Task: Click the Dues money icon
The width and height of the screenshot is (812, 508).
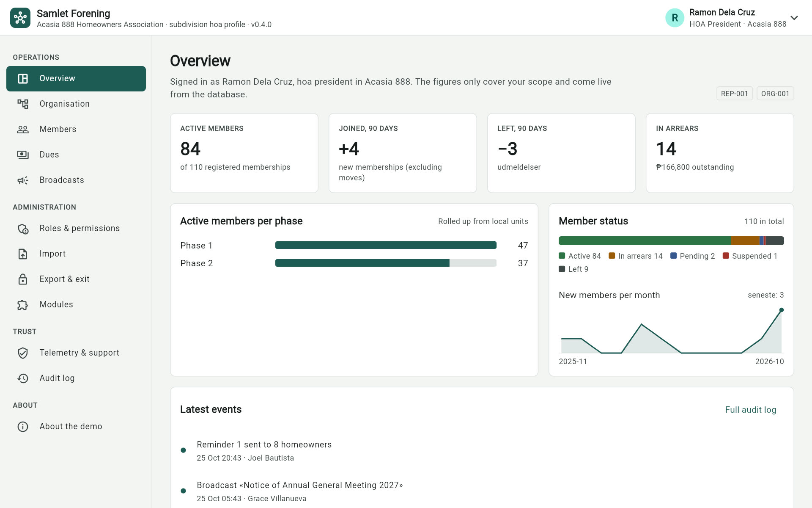Action: (23, 155)
